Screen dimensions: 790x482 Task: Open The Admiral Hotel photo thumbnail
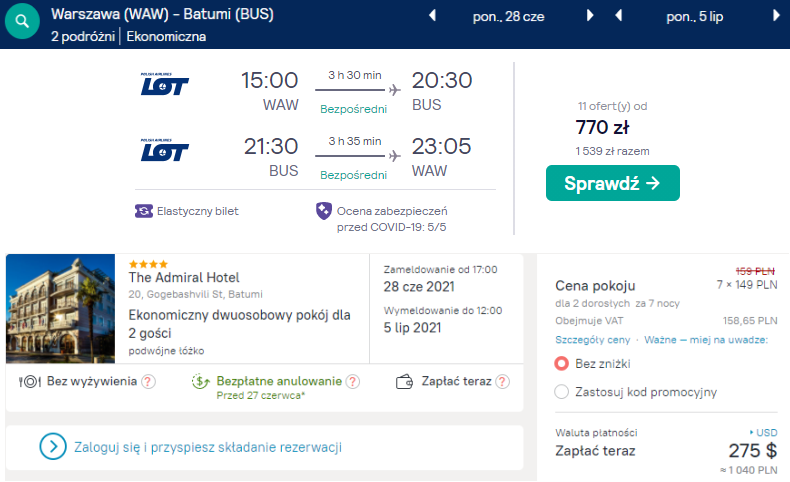click(60, 308)
